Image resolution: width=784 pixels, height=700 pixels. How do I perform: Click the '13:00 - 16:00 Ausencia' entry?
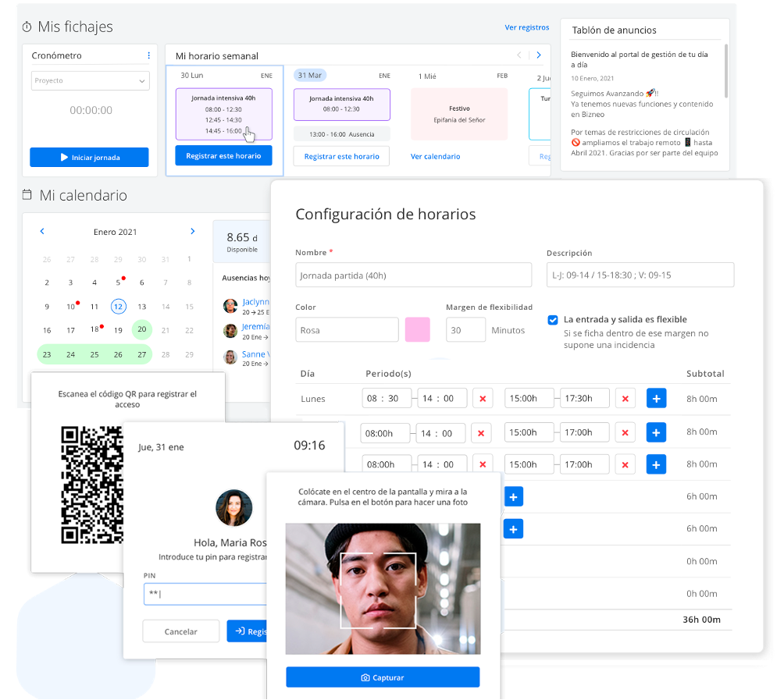pyautogui.click(x=342, y=134)
